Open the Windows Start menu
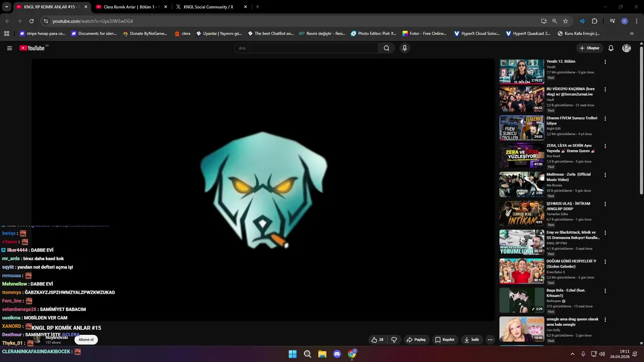 [x=292, y=354]
